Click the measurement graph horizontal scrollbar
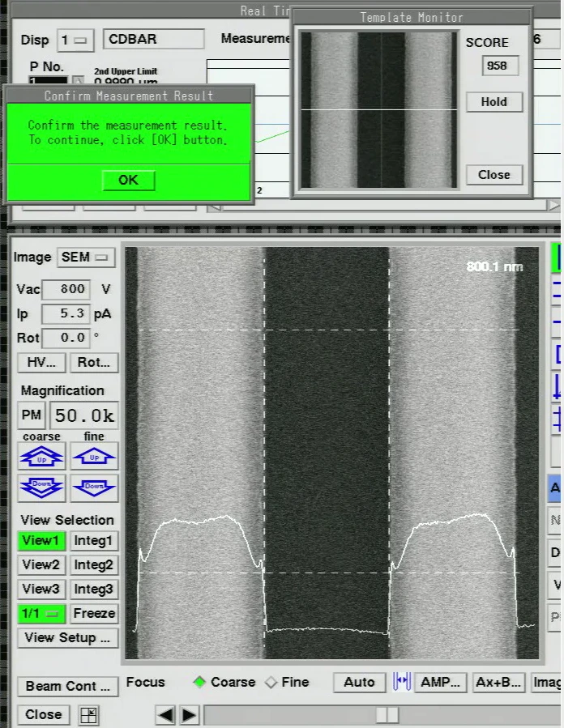The width and height of the screenshot is (564, 728). click(x=383, y=206)
